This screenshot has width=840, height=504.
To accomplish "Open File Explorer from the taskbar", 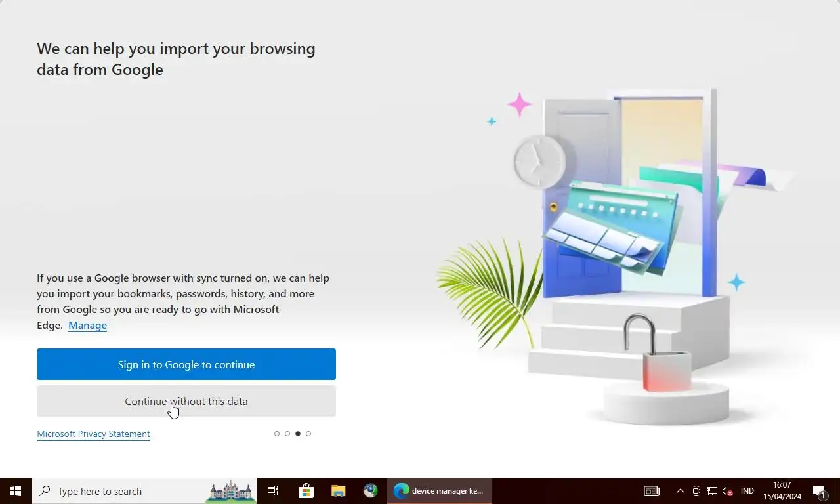I will [x=338, y=491].
